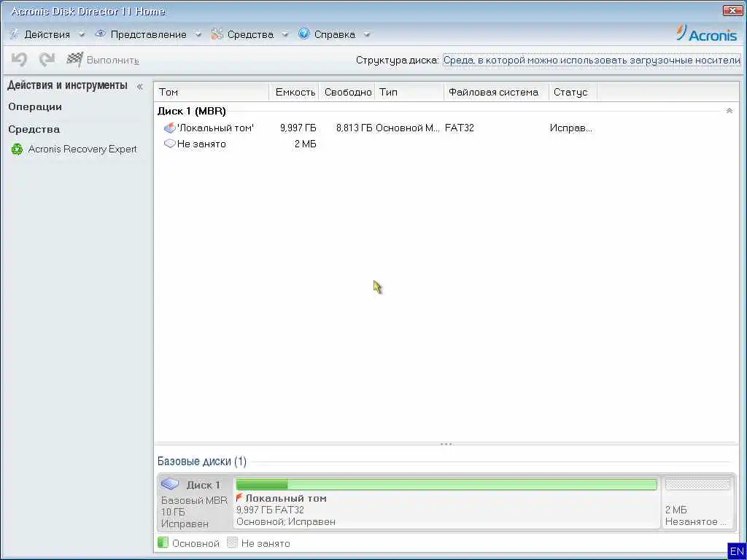747x560 pixels.
Task: Click the Undo arrow icon
Action: pos(19,60)
